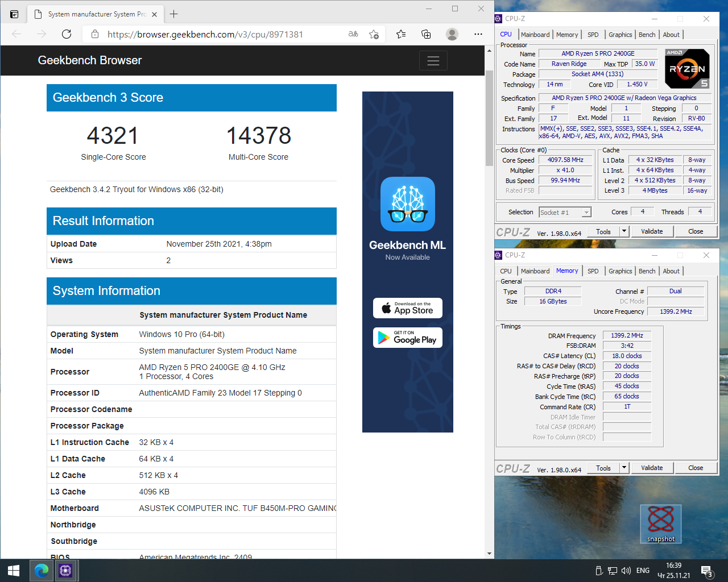The height and width of the screenshot is (582, 728).
Task: Click the network tray icon
Action: coord(613,571)
